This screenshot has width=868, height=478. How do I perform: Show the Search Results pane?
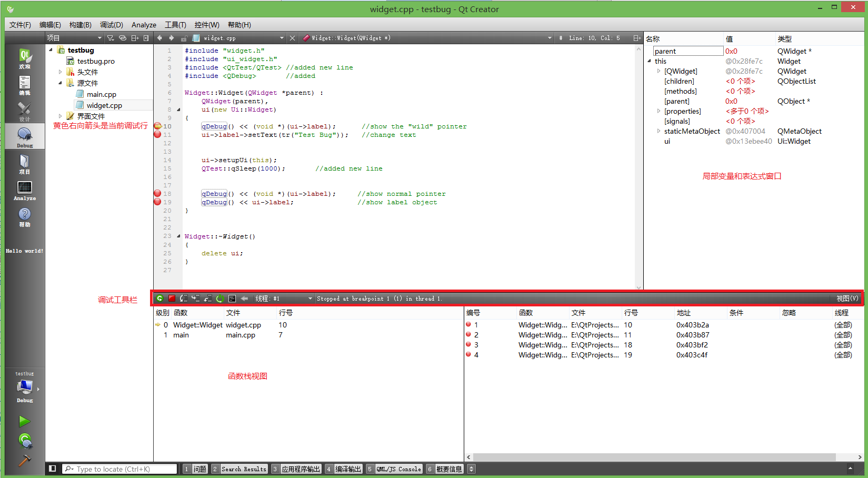[x=240, y=469]
